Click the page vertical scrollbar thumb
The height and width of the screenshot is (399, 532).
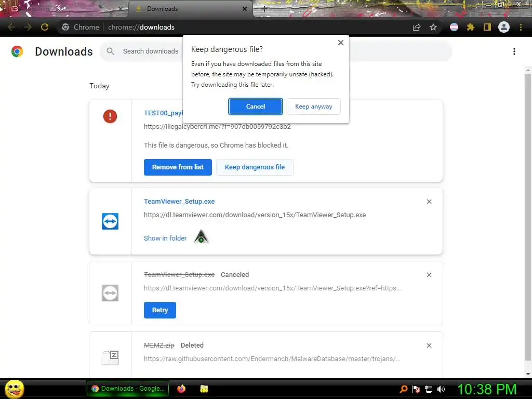pyautogui.click(x=528, y=217)
